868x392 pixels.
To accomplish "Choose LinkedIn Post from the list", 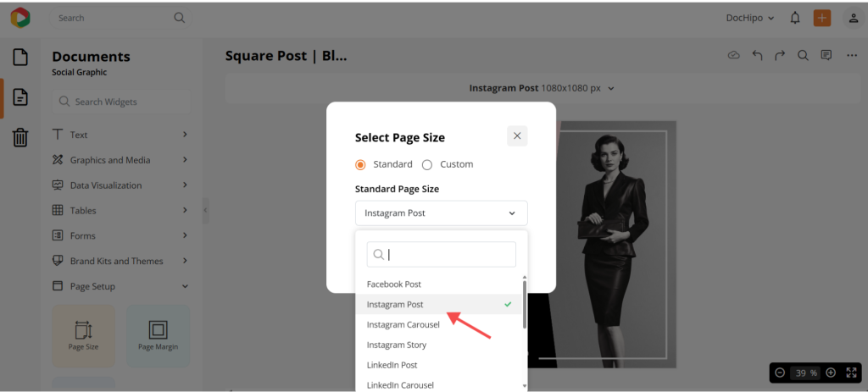I will [x=438, y=365].
